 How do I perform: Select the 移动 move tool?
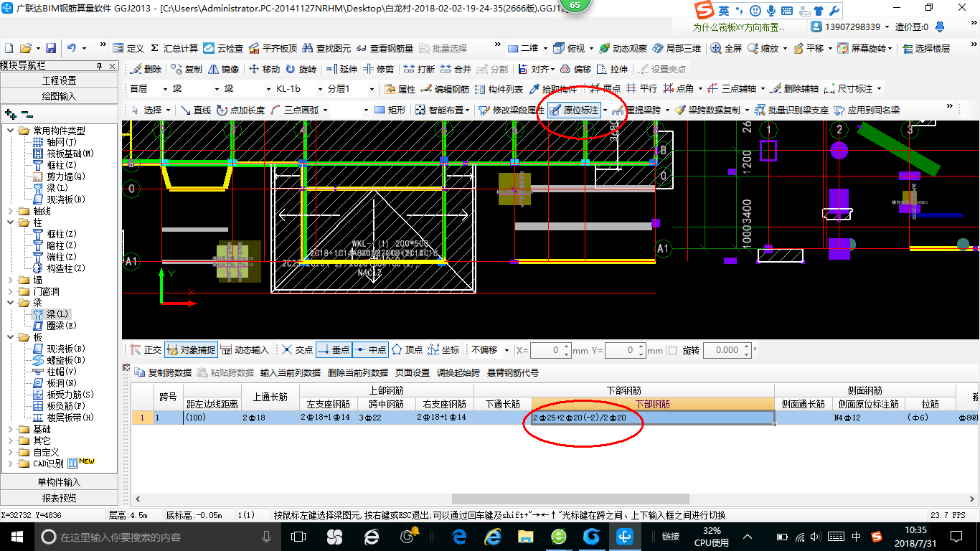click(x=264, y=69)
